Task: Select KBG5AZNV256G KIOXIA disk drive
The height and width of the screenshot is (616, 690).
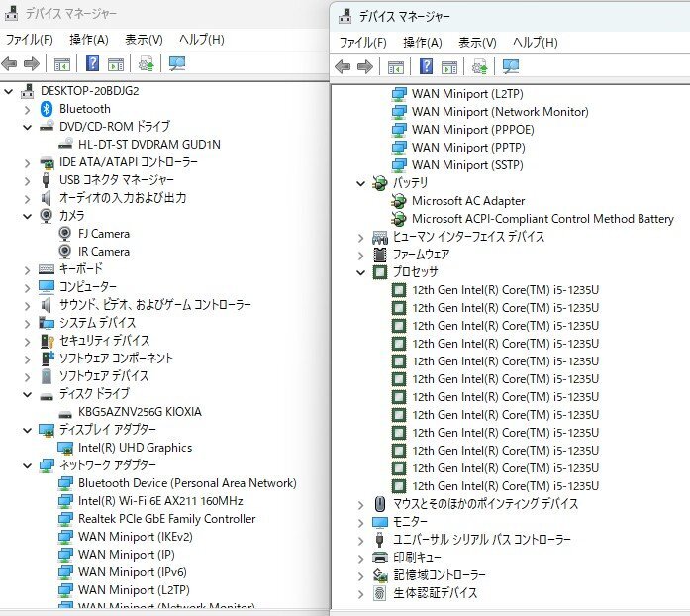Action: (140, 412)
